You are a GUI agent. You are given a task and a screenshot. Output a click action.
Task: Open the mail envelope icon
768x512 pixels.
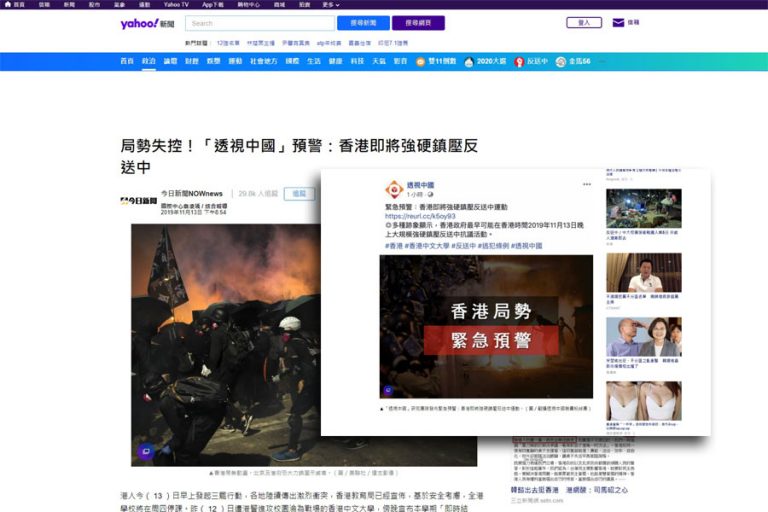tap(618, 23)
